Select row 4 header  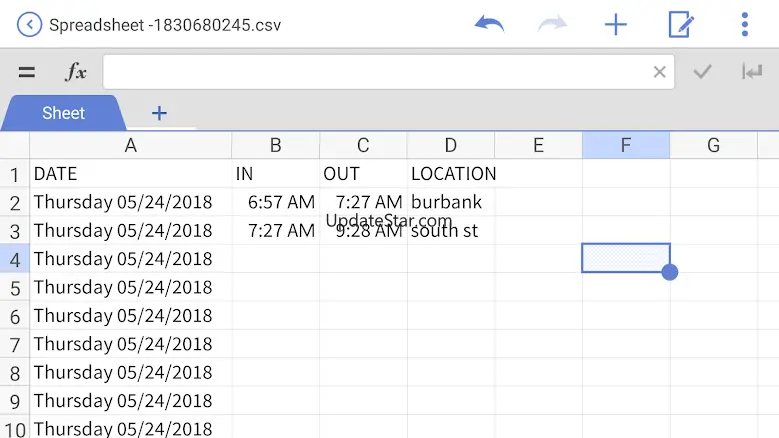(x=15, y=259)
